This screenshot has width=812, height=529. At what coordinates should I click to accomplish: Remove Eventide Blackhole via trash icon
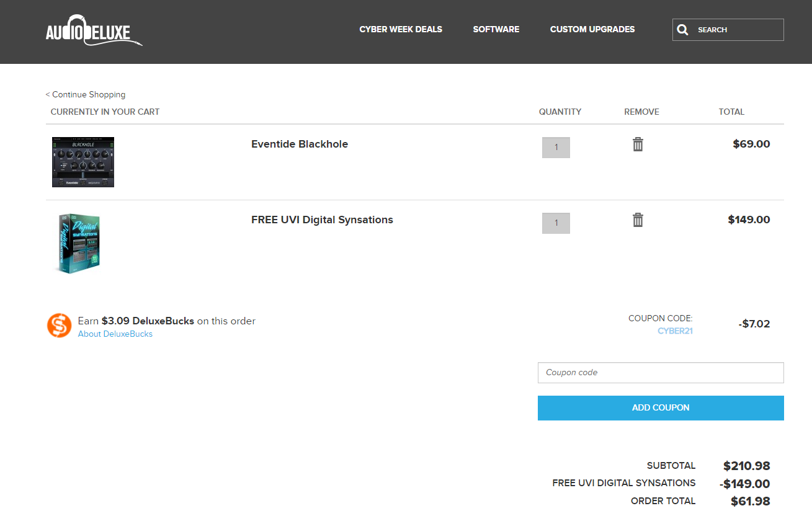638,144
